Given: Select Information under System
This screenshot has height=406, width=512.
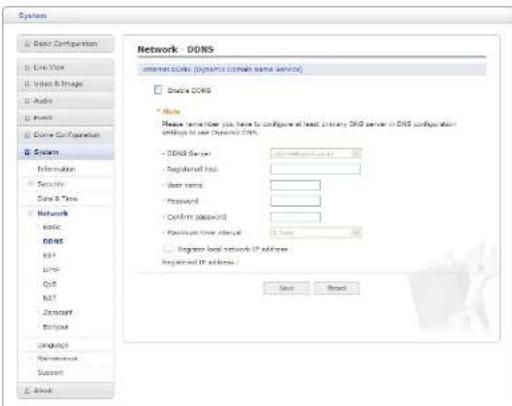Looking at the screenshot, I should point(56,169).
